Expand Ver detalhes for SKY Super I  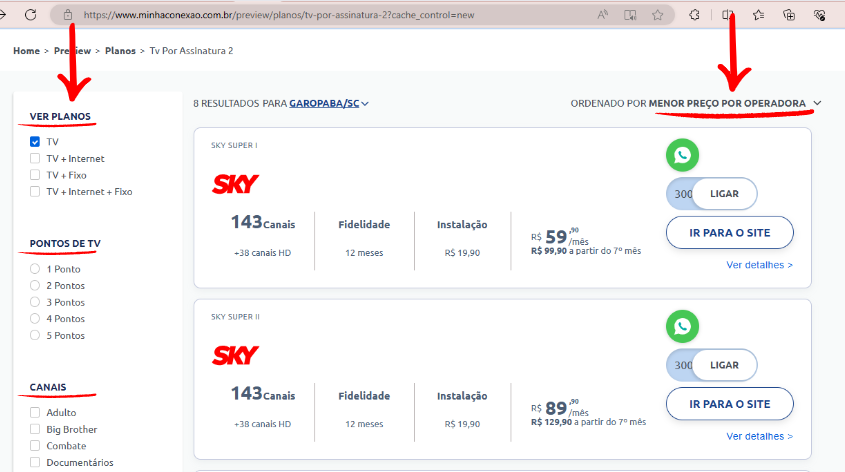759,265
